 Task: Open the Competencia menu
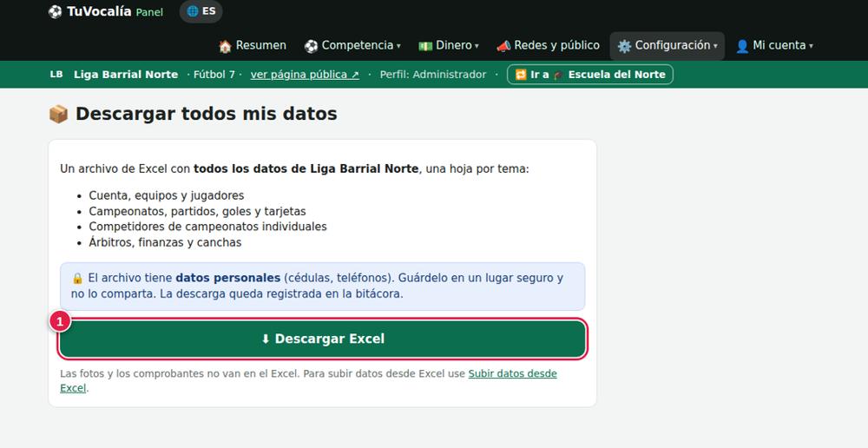tap(352, 45)
